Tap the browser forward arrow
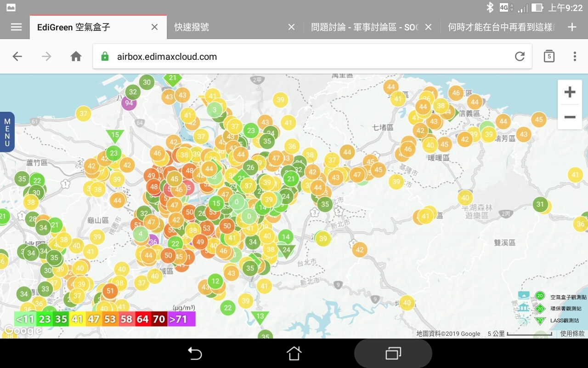 click(x=46, y=57)
